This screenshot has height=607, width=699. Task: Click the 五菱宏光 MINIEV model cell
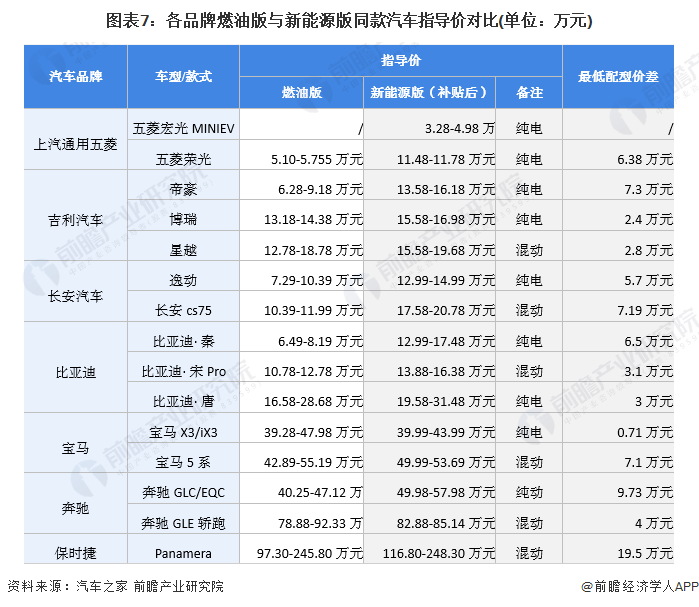coord(183,129)
